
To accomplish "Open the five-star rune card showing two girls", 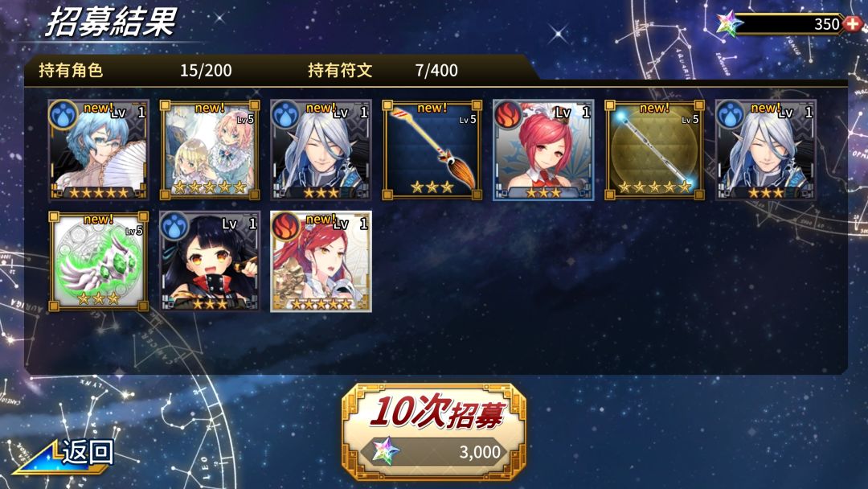I will point(210,150).
